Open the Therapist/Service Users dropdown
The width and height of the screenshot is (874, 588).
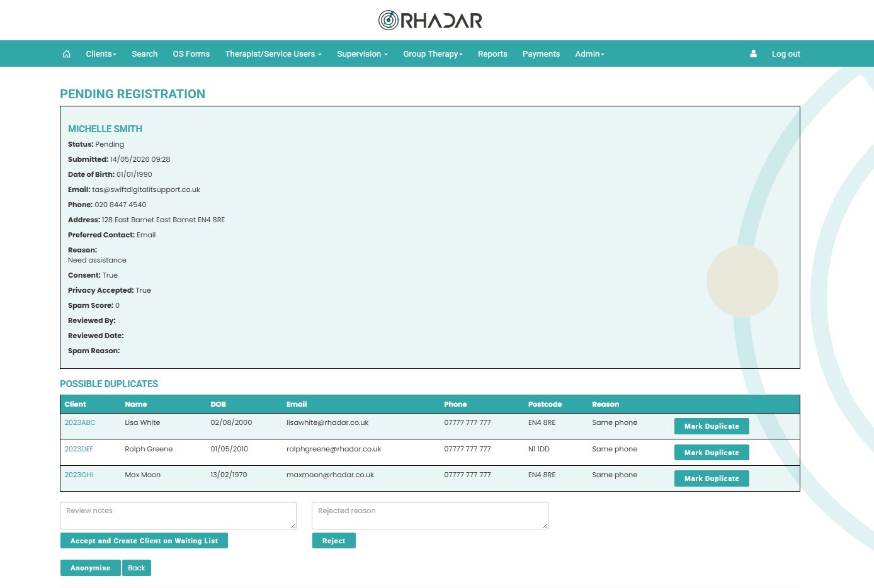[x=273, y=54]
